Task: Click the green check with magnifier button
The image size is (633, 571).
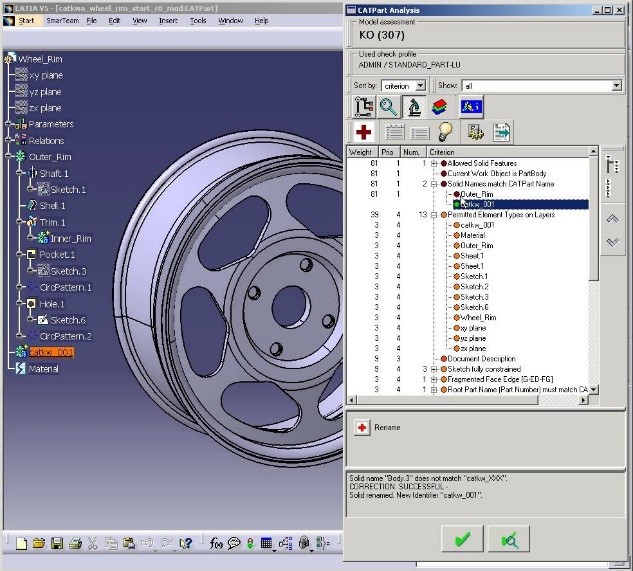Action: 509,539
